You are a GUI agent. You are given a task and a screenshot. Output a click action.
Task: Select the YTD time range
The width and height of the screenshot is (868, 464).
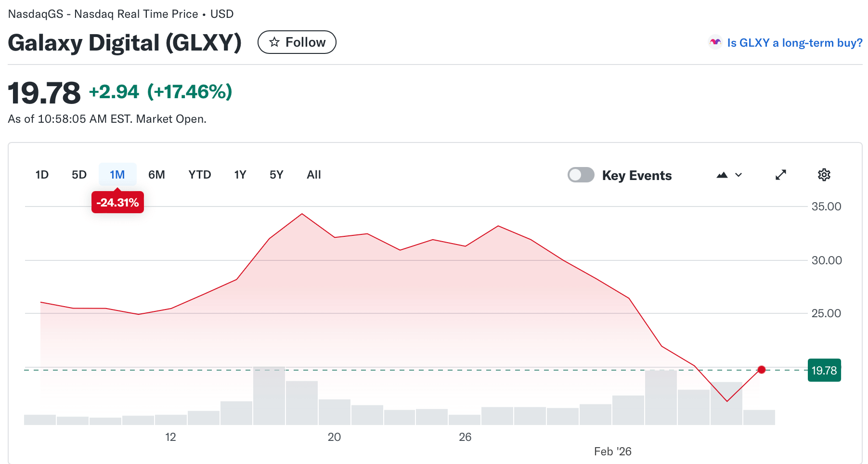(x=199, y=175)
